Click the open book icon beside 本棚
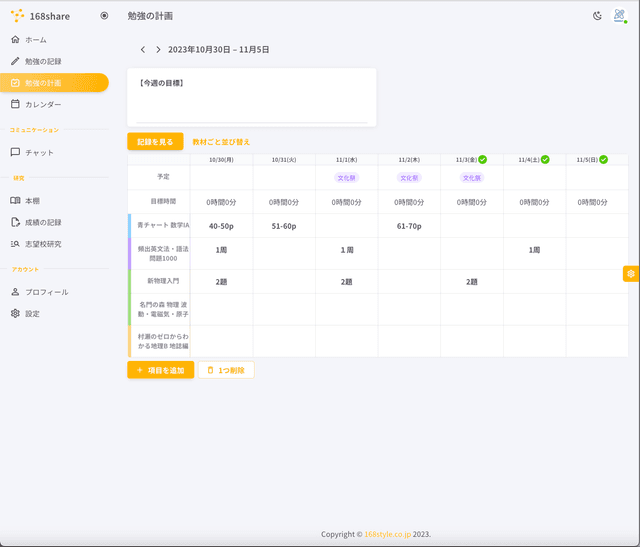Screen dimensions: 640x547 [x=15, y=200]
